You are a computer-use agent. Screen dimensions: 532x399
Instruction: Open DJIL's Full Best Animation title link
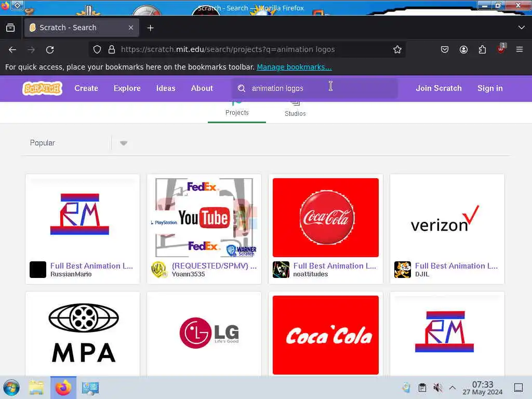[x=456, y=265]
